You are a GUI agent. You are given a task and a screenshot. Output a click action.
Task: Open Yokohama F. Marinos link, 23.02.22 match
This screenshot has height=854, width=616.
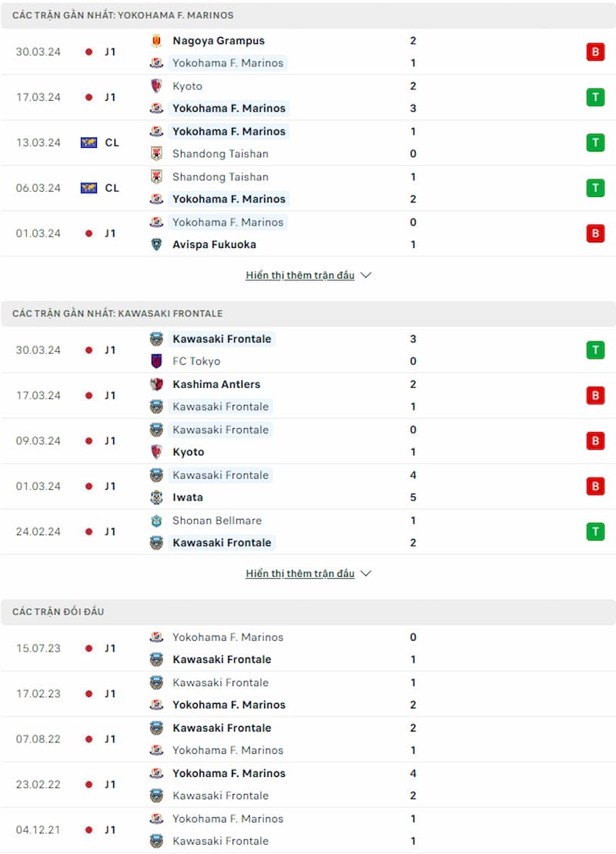coord(229,773)
